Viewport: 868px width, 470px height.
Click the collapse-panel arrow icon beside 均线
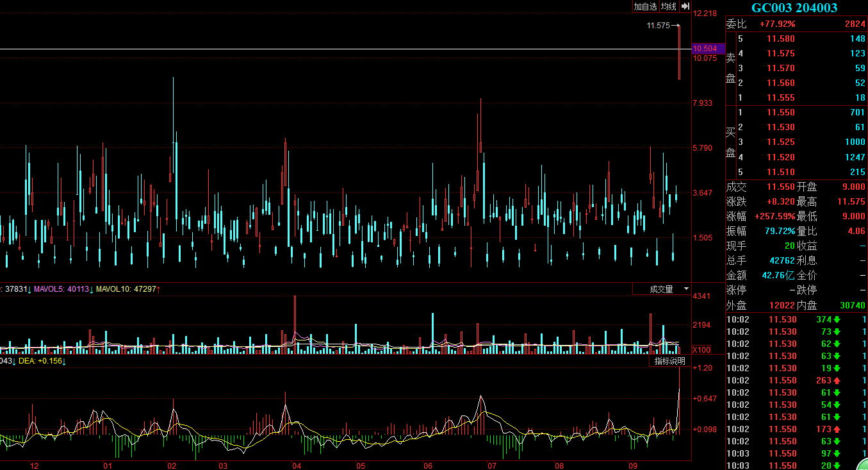(x=685, y=6)
